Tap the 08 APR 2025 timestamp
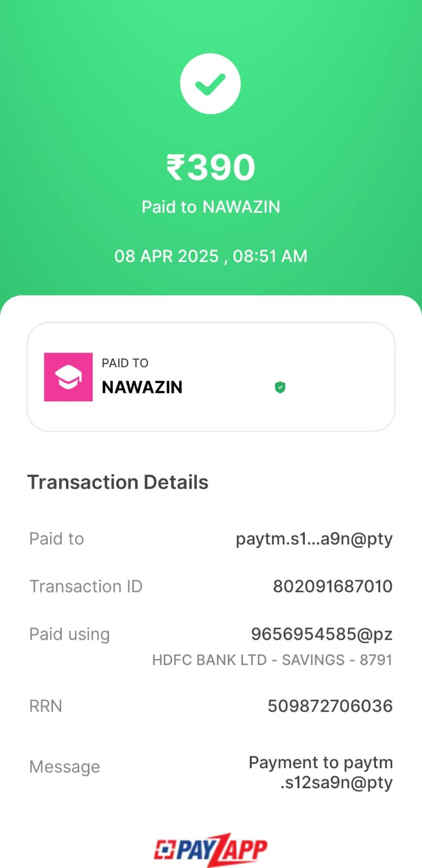 pyautogui.click(x=210, y=256)
